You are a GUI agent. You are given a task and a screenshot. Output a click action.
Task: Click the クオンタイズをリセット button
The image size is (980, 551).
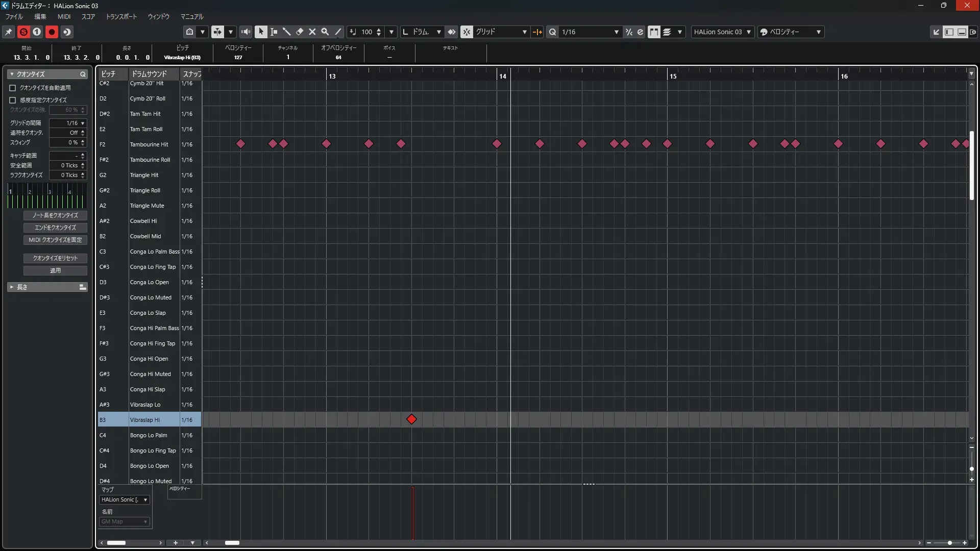tap(55, 258)
